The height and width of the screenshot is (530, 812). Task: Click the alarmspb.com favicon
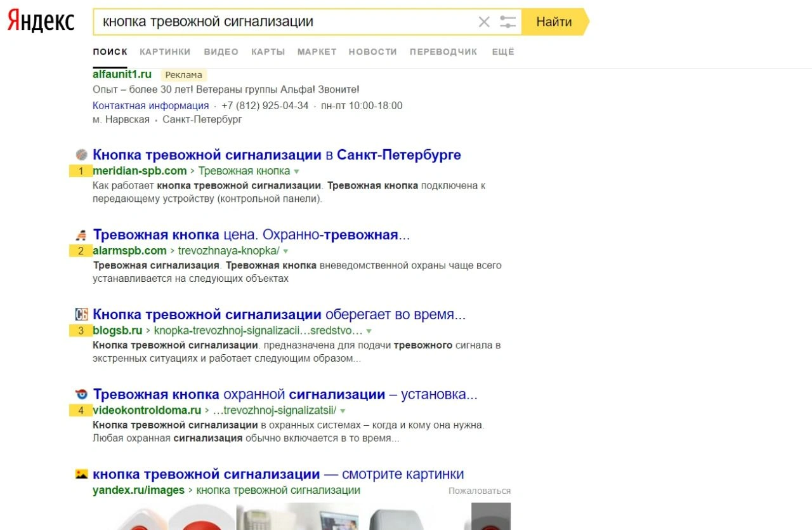81,235
